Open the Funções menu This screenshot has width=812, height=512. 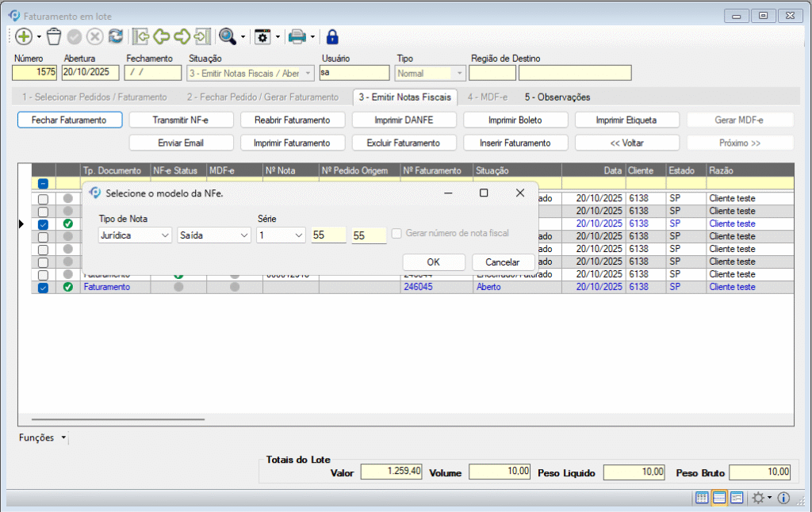43,437
